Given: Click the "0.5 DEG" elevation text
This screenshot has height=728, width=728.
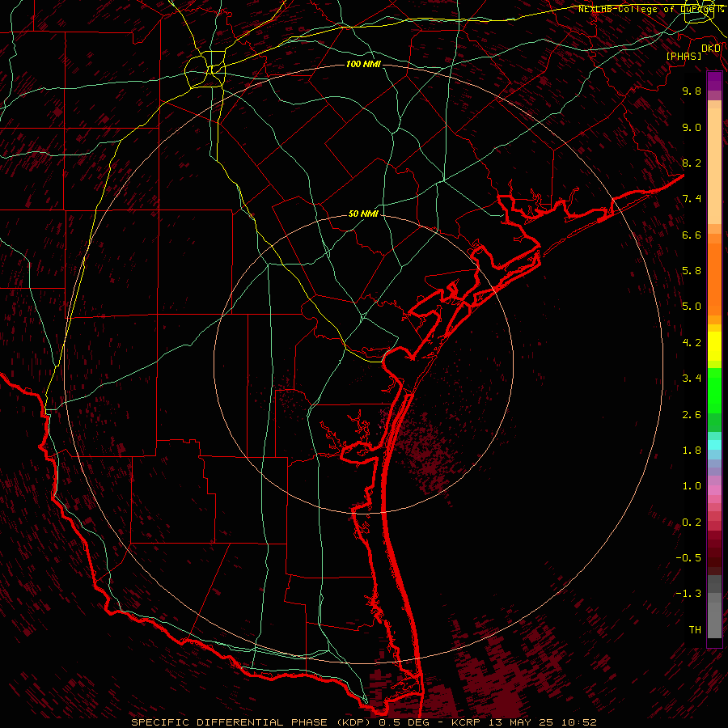Looking at the screenshot, I should [402, 722].
